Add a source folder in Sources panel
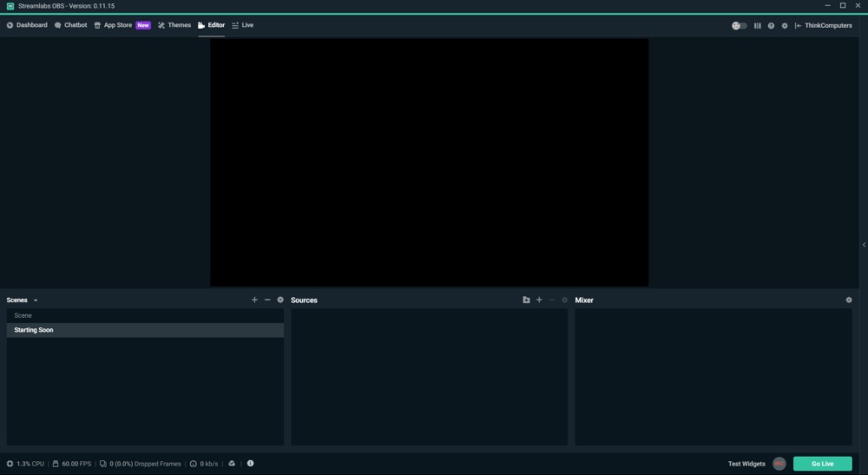The width and height of the screenshot is (868, 475). (x=526, y=300)
